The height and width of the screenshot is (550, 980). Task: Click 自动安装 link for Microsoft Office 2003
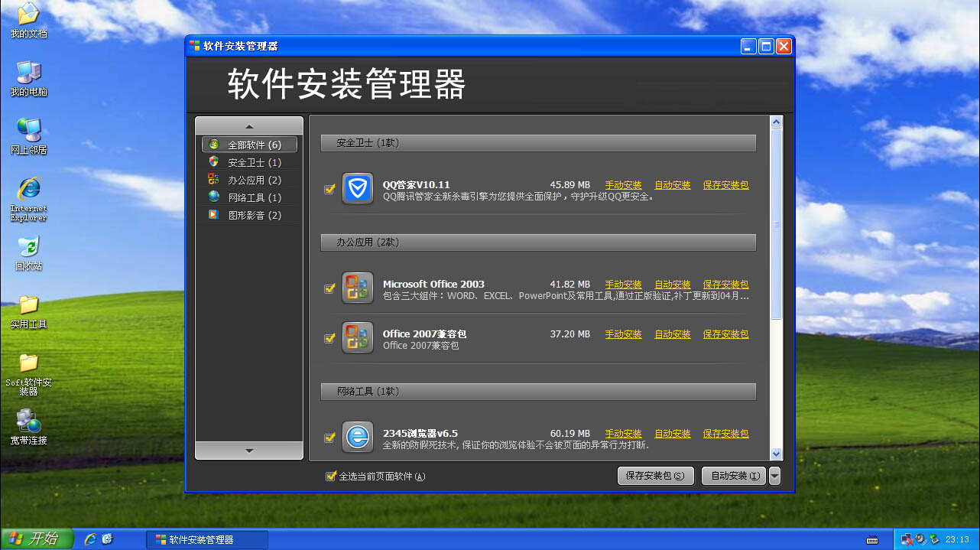(x=673, y=285)
